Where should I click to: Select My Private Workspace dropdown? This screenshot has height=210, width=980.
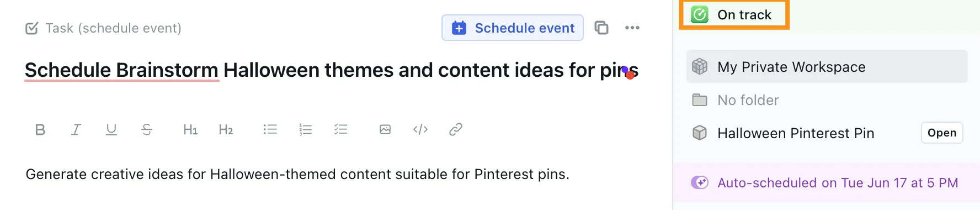(827, 67)
